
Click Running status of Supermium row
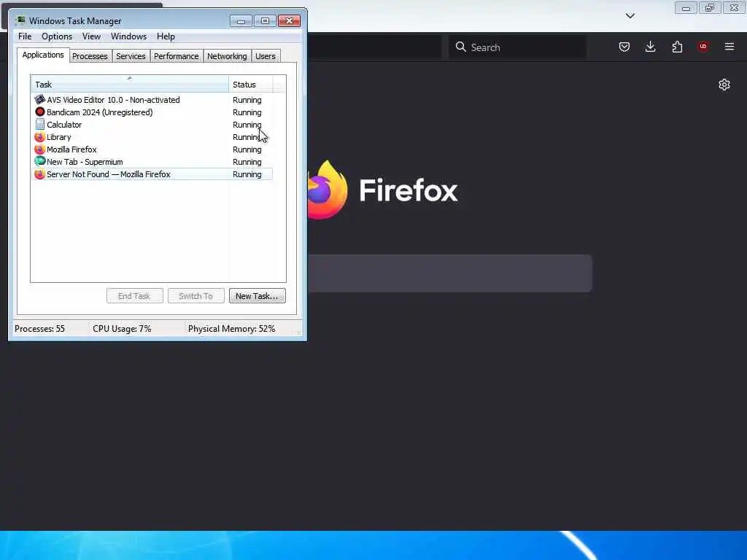[x=247, y=161]
